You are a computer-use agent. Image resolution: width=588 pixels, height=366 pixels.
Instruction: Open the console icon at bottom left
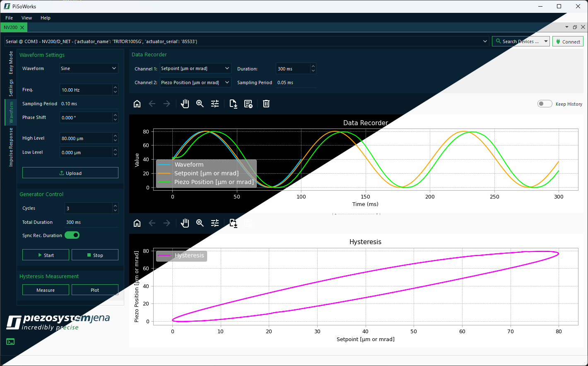click(10, 342)
